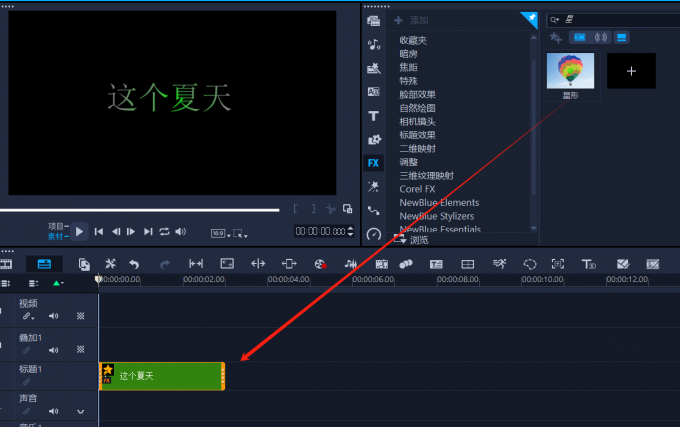Open the audio/music library panel
This screenshot has height=427, width=680.
coord(373,44)
